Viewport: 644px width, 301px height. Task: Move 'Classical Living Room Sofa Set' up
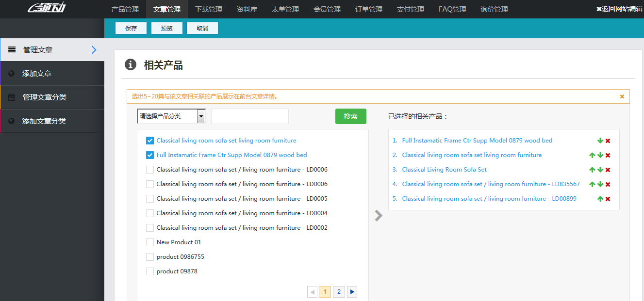(x=592, y=170)
